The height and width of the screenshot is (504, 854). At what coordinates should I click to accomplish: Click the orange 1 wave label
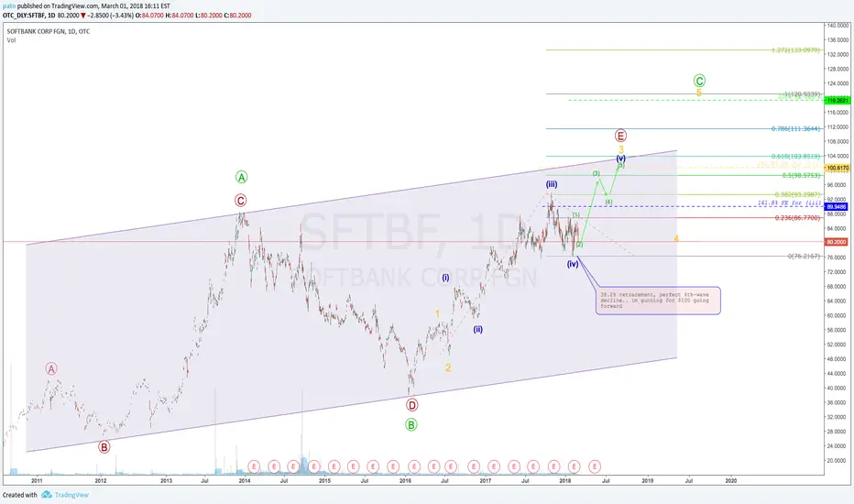(x=437, y=313)
